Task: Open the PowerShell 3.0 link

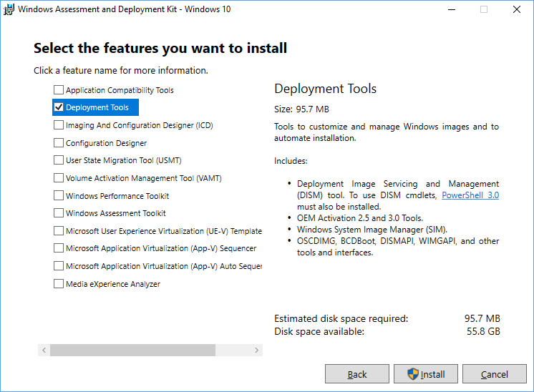Action: [x=470, y=195]
